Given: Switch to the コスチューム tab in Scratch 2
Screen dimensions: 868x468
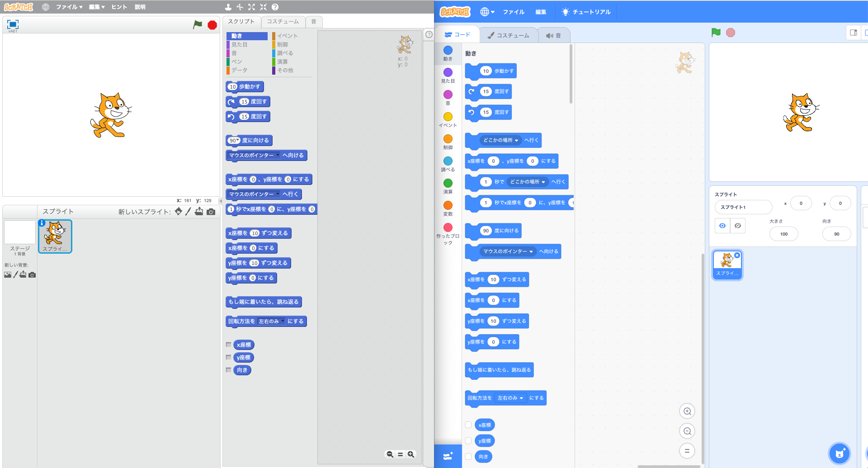Looking at the screenshot, I should tap(283, 21).
